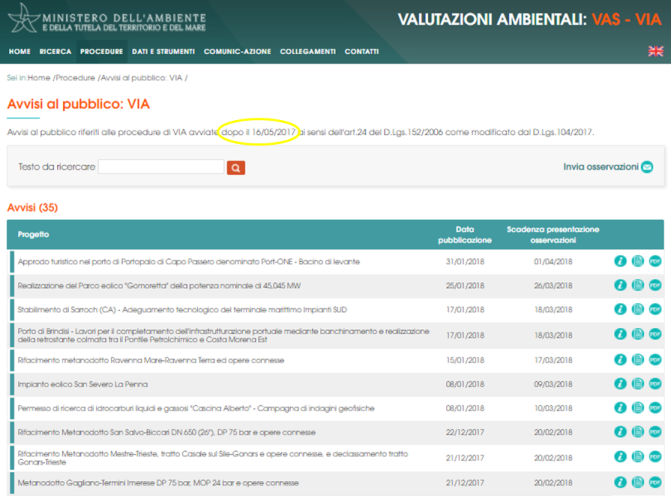This screenshot has height=496, width=671.
Task: Open the RICERCA menu item
Action: tap(55, 51)
